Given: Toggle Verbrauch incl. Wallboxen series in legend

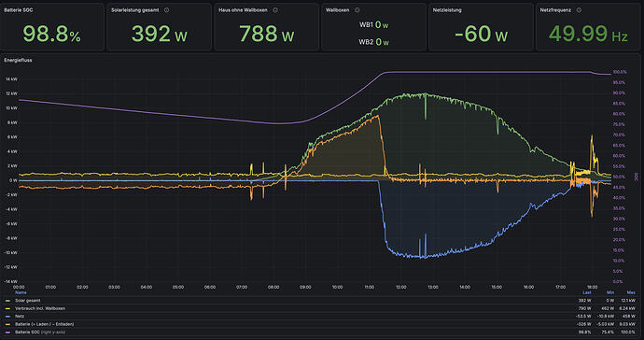Looking at the screenshot, I should pyautogui.click(x=40, y=308).
